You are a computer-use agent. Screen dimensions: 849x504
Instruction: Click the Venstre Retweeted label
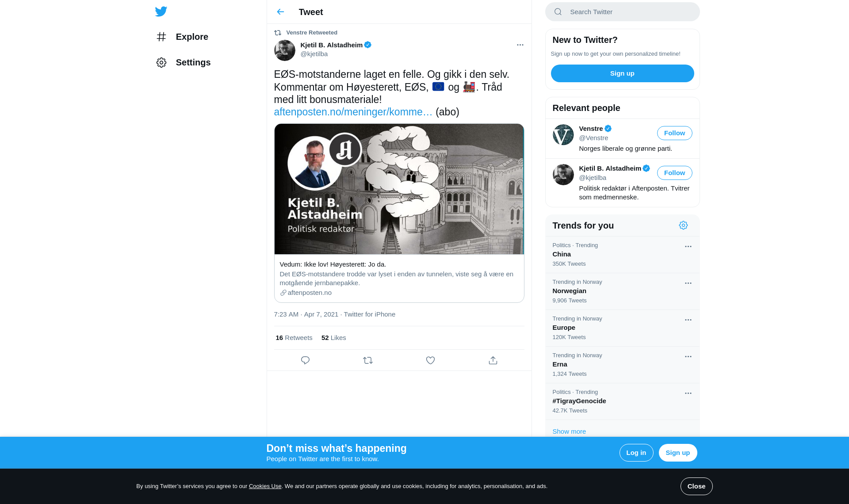(311, 33)
